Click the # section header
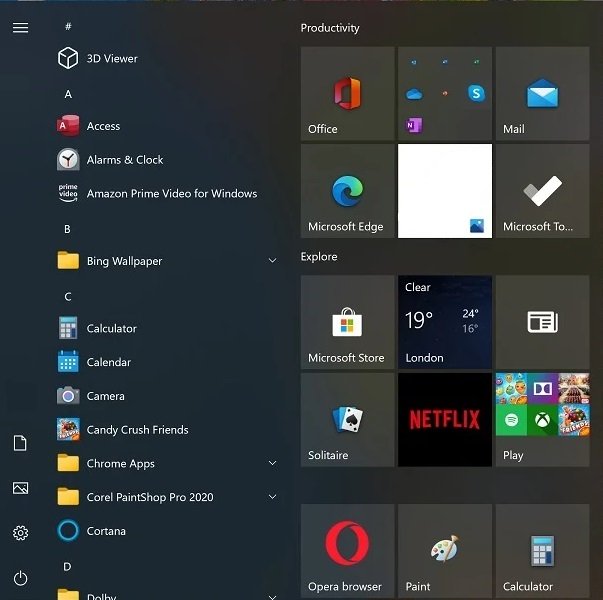The height and width of the screenshot is (600, 603). coord(68,27)
